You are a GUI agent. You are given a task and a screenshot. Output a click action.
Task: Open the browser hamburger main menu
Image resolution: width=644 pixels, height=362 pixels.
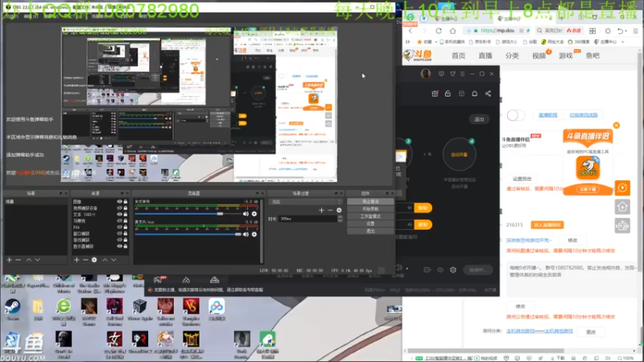pyautogui.click(x=635, y=31)
